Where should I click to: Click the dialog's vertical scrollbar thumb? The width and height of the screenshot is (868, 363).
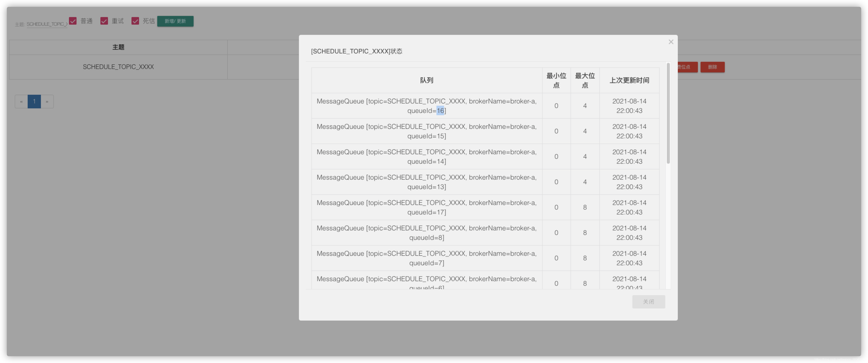pos(668,113)
